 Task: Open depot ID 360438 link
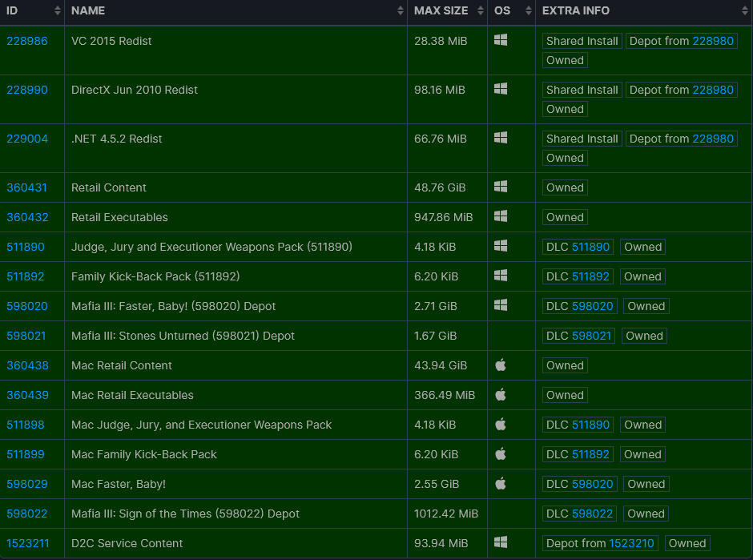tap(27, 365)
